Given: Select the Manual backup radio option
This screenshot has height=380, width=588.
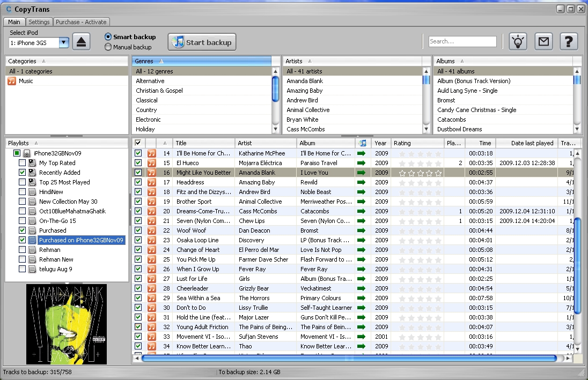Looking at the screenshot, I should [108, 47].
